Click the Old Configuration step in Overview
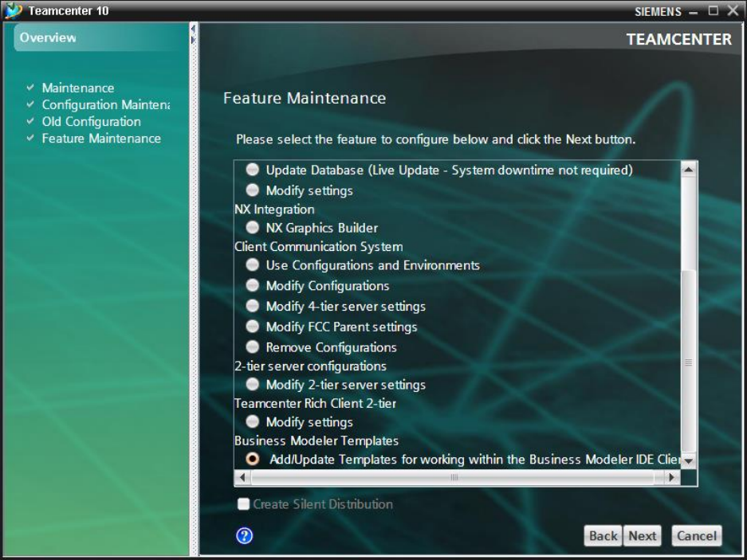 (x=92, y=121)
